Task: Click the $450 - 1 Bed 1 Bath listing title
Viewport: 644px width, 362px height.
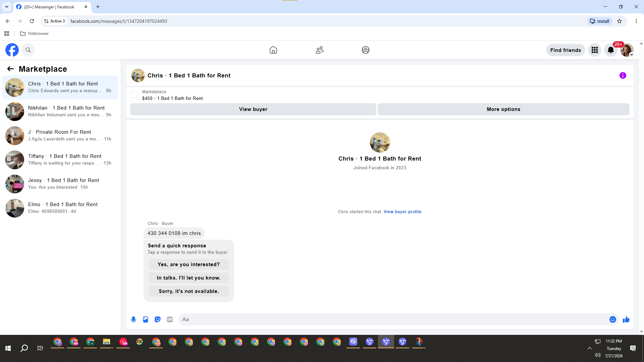Action: (172, 98)
